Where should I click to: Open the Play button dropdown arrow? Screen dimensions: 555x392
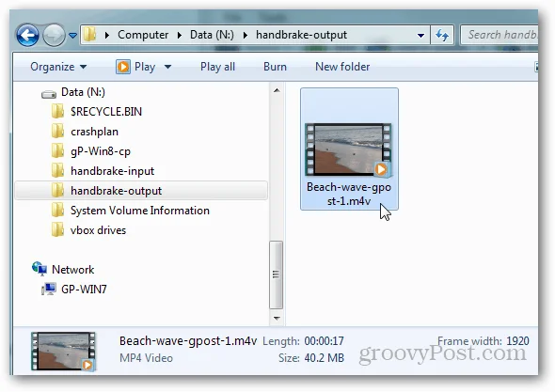(x=167, y=67)
